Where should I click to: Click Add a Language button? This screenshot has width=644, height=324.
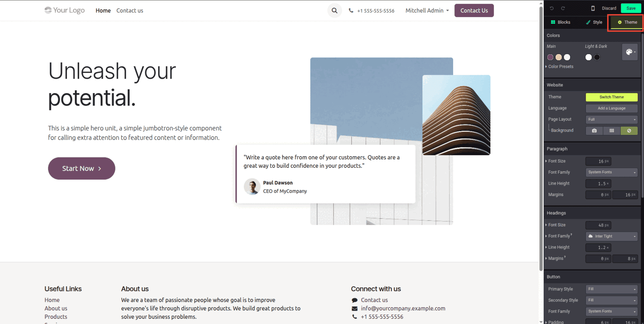click(612, 108)
